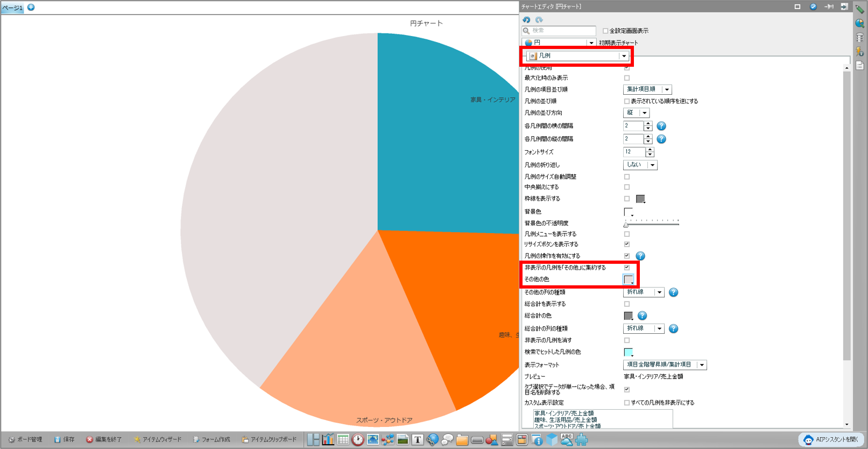The height and width of the screenshot is (449, 868).
Task: Toggle 最大化時のみ表示 checkbox
Action: (x=627, y=78)
